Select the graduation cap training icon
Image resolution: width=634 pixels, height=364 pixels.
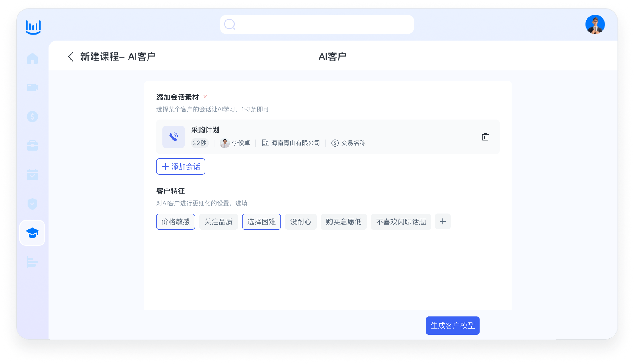[x=32, y=233]
